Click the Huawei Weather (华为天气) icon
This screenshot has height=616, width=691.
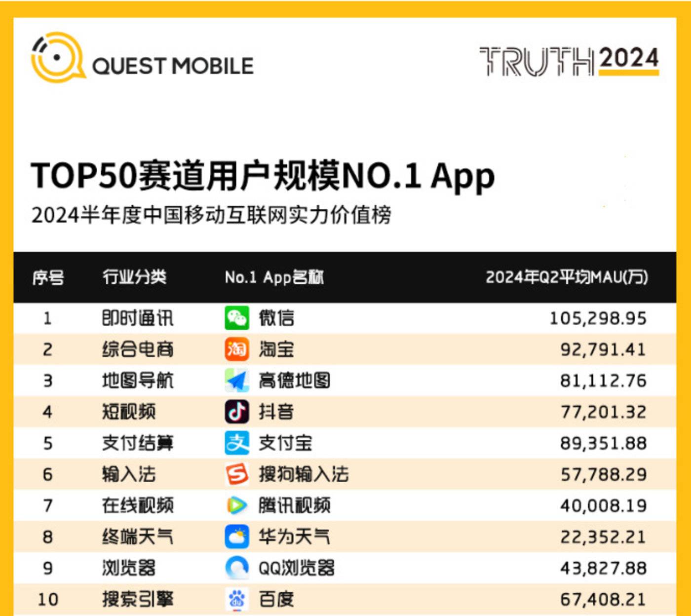[x=237, y=537]
